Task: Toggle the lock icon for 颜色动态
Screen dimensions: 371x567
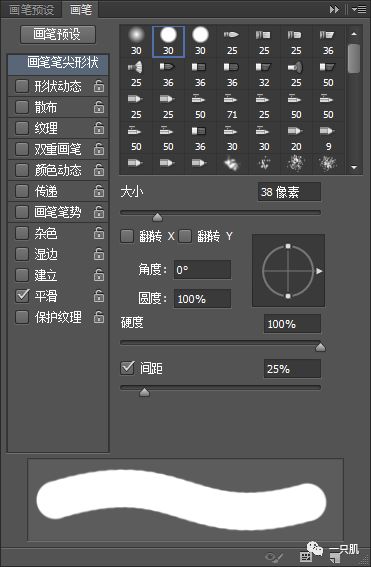Action: point(99,170)
